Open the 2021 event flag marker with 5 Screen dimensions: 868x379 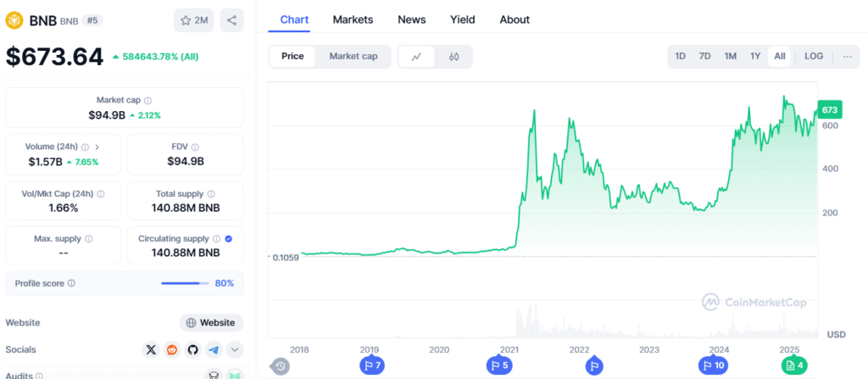click(498, 365)
